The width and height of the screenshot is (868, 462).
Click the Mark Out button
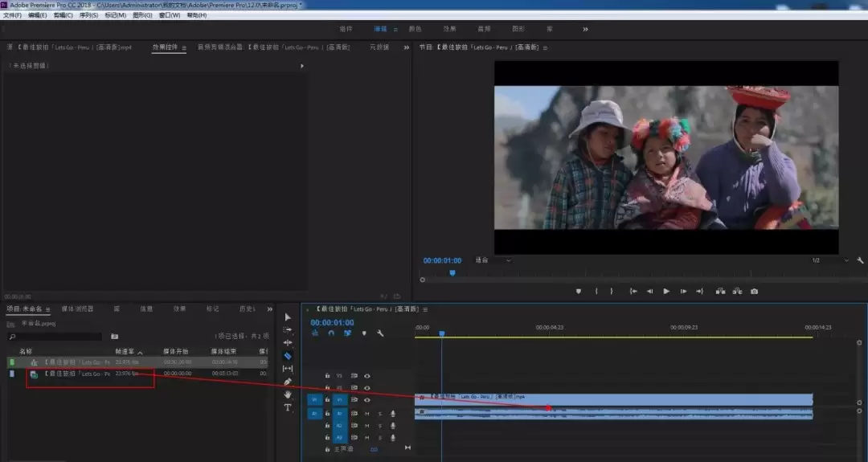pyautogui.click(x=612, y=291)
